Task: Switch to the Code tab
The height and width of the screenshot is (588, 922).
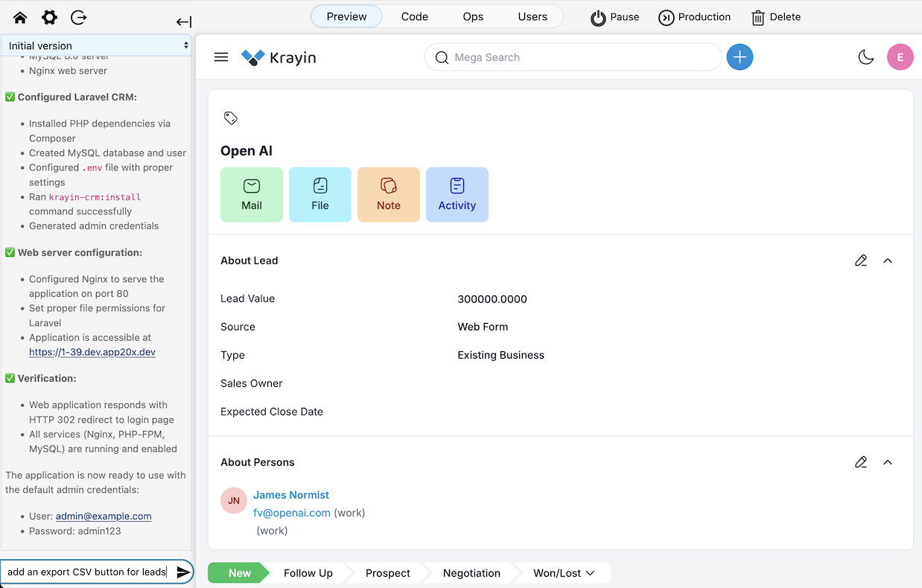Action: 415,16
